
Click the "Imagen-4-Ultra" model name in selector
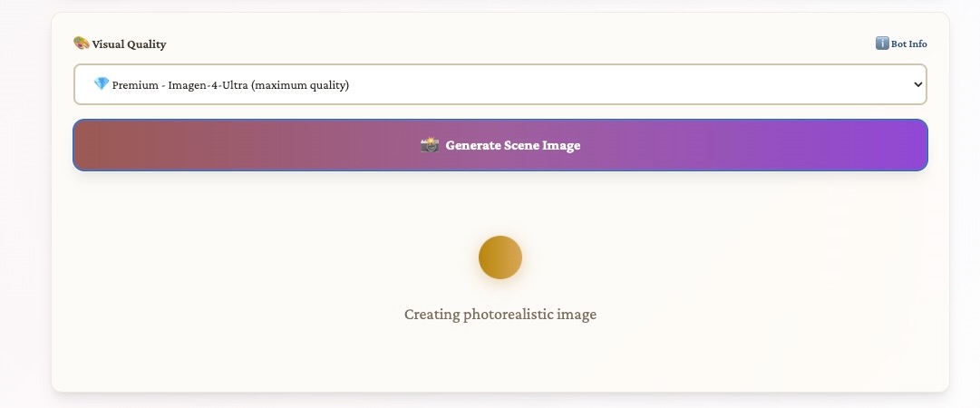[208, 85]
